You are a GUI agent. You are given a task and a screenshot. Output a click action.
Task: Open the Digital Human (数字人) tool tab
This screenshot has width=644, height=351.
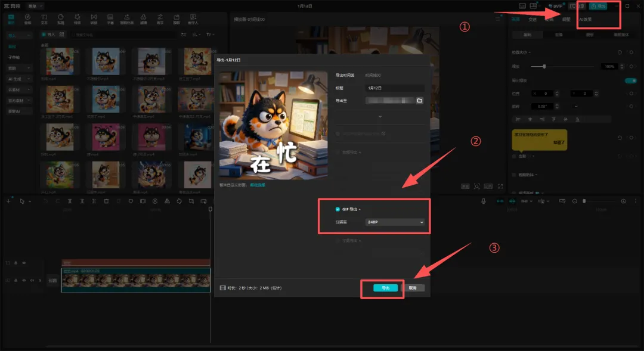(193, 19)
